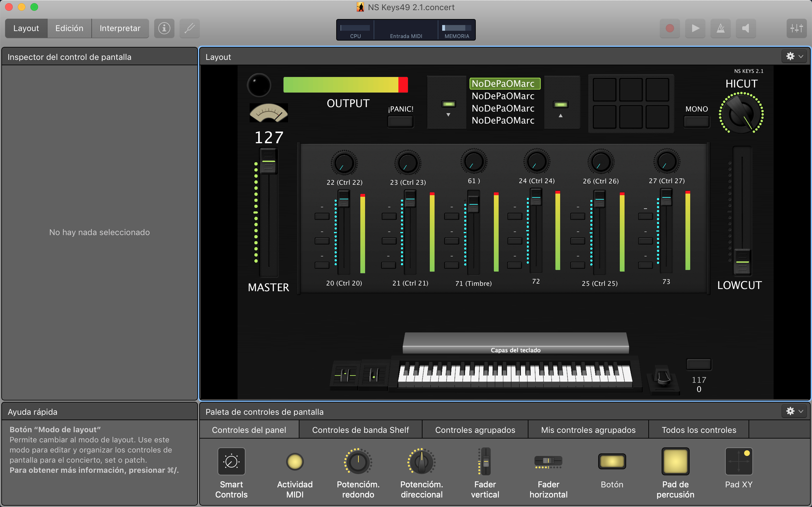Screen dimensions: 812x507
Task: Click the Record button in toolbar
Action: (x=669, y=28)
